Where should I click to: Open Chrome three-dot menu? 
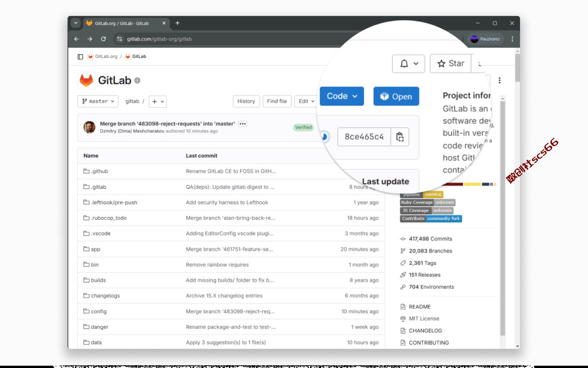[x=512, y=39]
